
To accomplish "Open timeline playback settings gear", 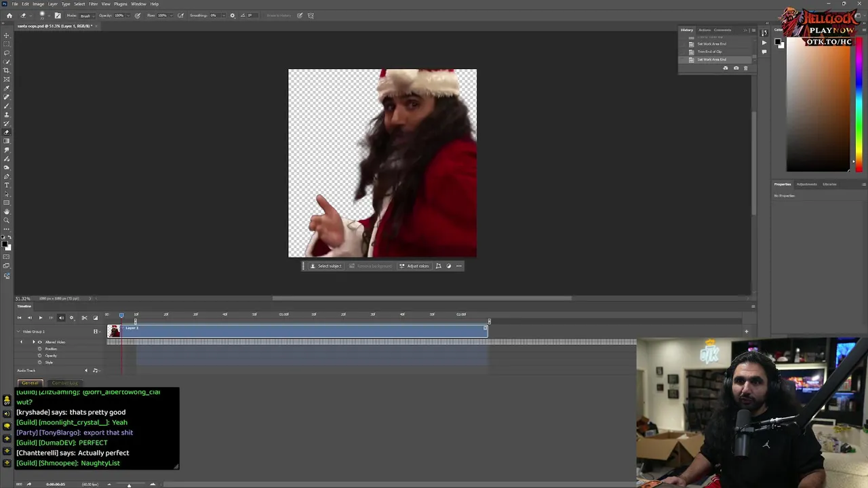I will pos(72,318).
